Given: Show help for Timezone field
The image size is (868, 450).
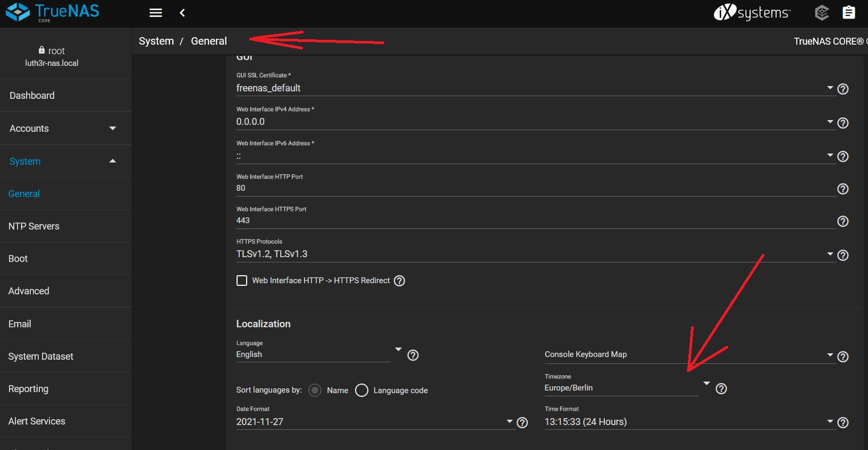Looking at the screenshot, I should click(721, 389).
